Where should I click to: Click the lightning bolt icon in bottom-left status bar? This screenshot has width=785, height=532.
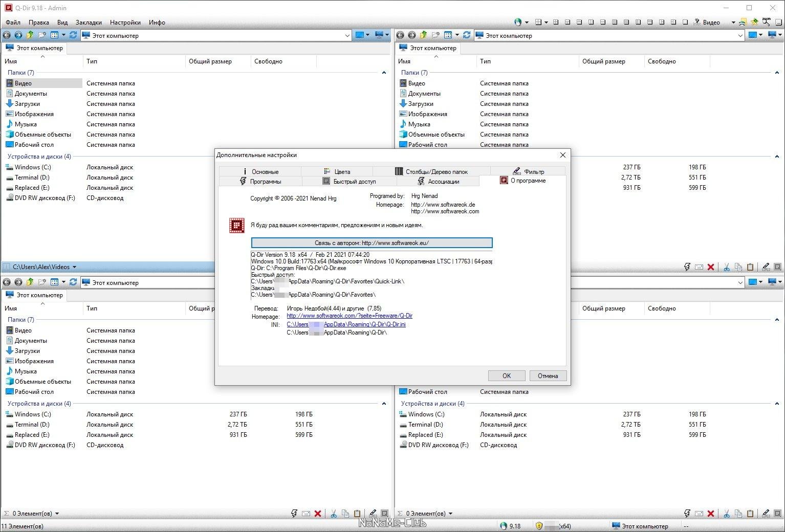pyautogui.click(x=294, y=514)
